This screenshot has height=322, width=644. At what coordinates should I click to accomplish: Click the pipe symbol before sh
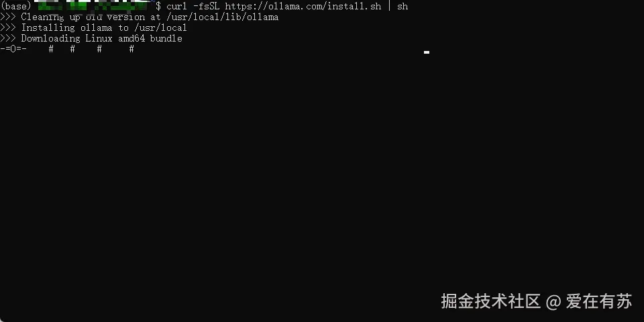(389, 6)
